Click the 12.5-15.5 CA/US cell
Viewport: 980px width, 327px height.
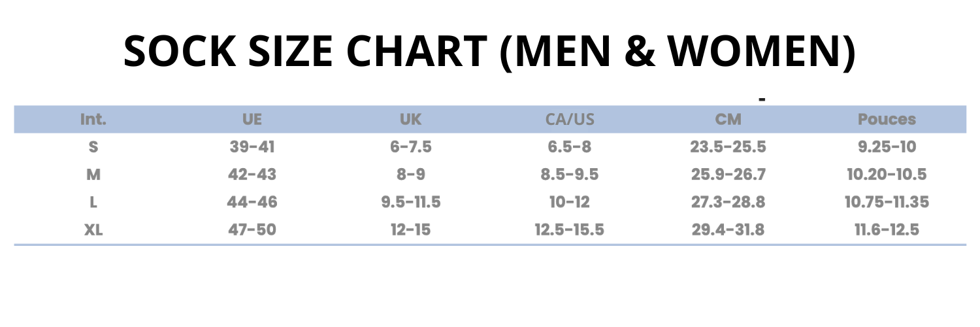pos(570,230)
